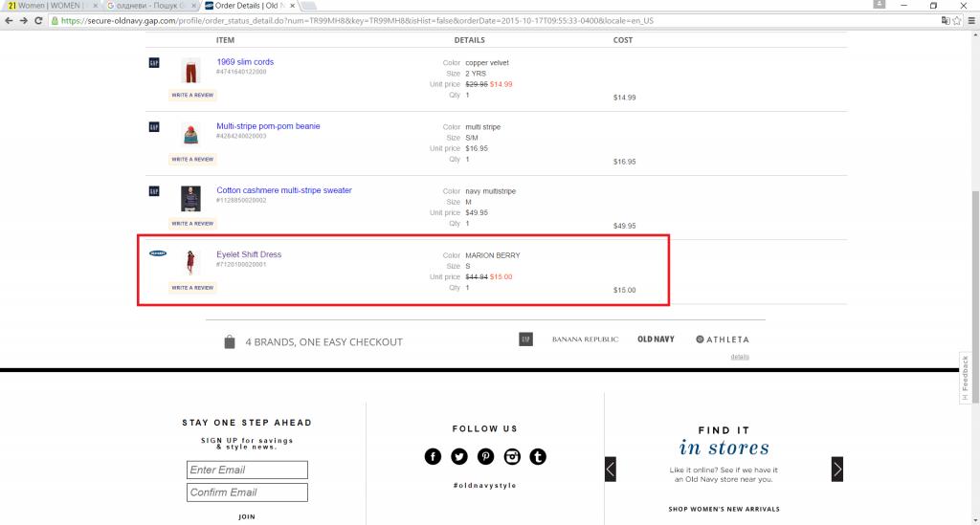980x525 pixels.
Task: Click the multi-stripe sweater thumbnail
Action: (x=190, y=199)
